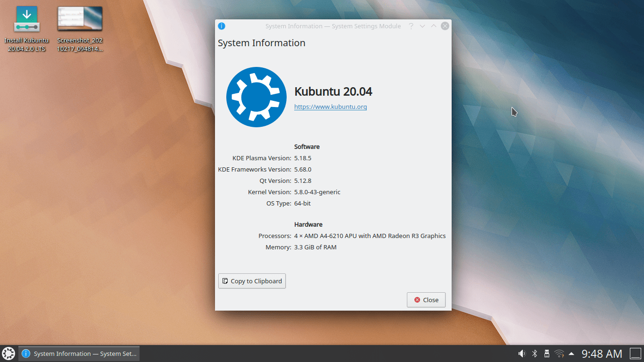This screenshot has height=362, width=644.
Task: Open the application launcher in the panel
Action: [8, 354]
